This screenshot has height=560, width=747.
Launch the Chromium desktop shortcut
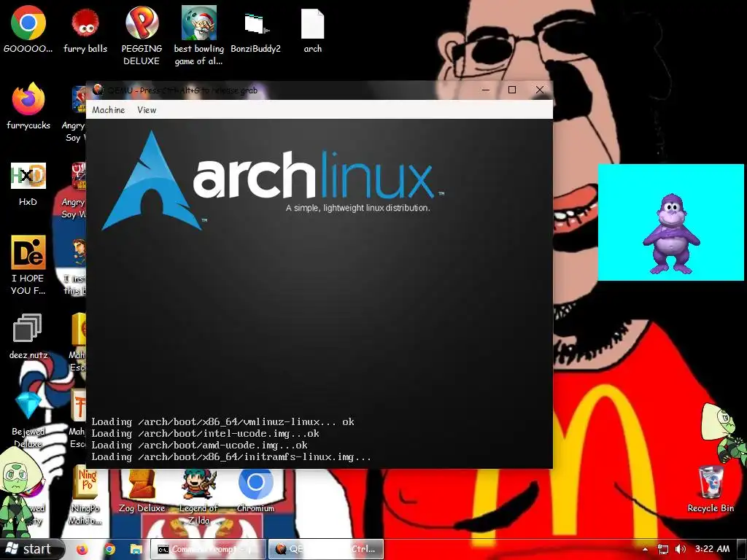pos(256,491)
